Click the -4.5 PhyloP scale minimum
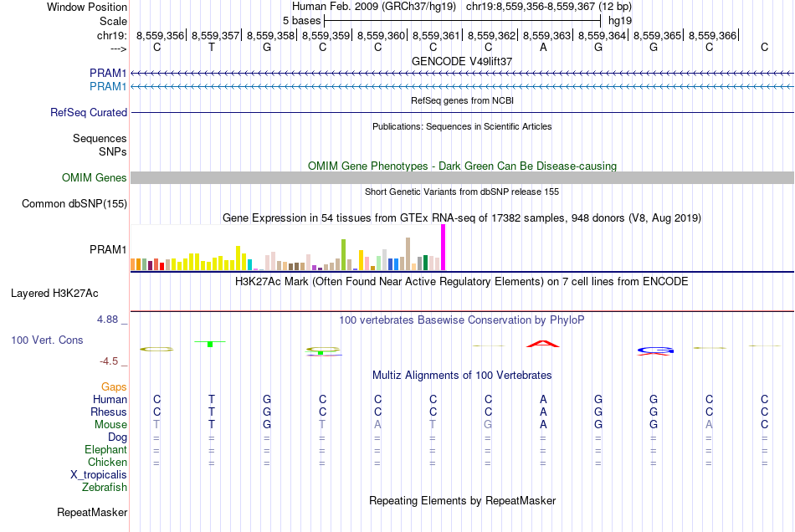795x532 pixels. pos(109,361)
